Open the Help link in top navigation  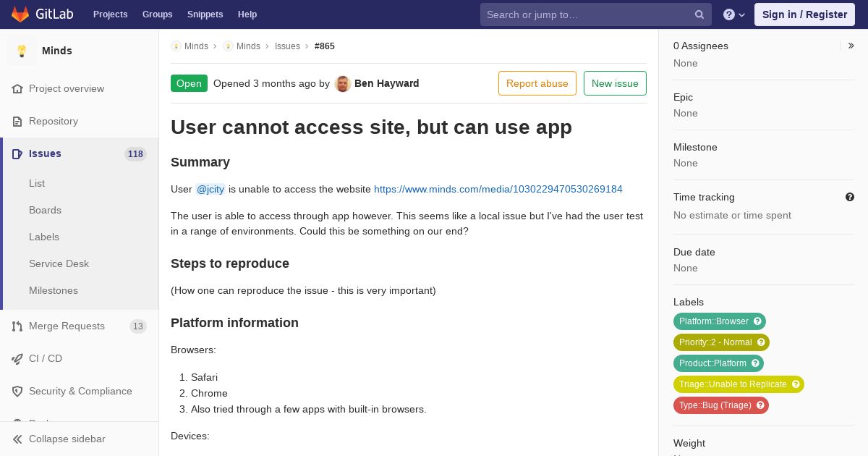coord(247,14)
